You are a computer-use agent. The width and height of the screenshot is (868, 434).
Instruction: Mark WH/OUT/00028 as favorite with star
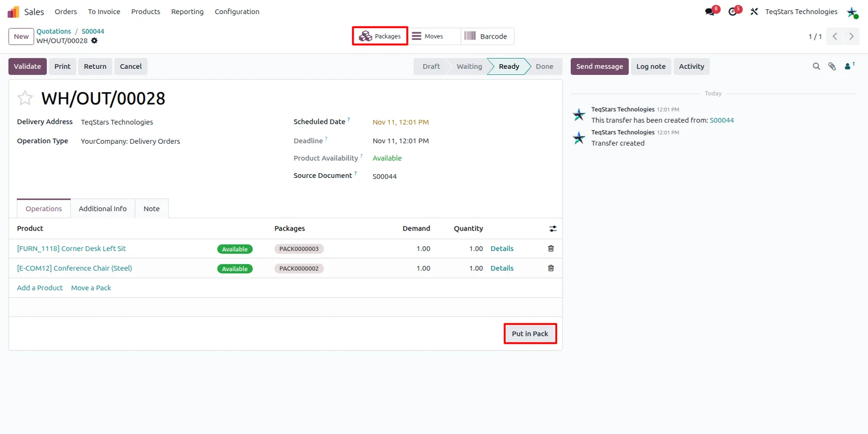click(25, 98)
